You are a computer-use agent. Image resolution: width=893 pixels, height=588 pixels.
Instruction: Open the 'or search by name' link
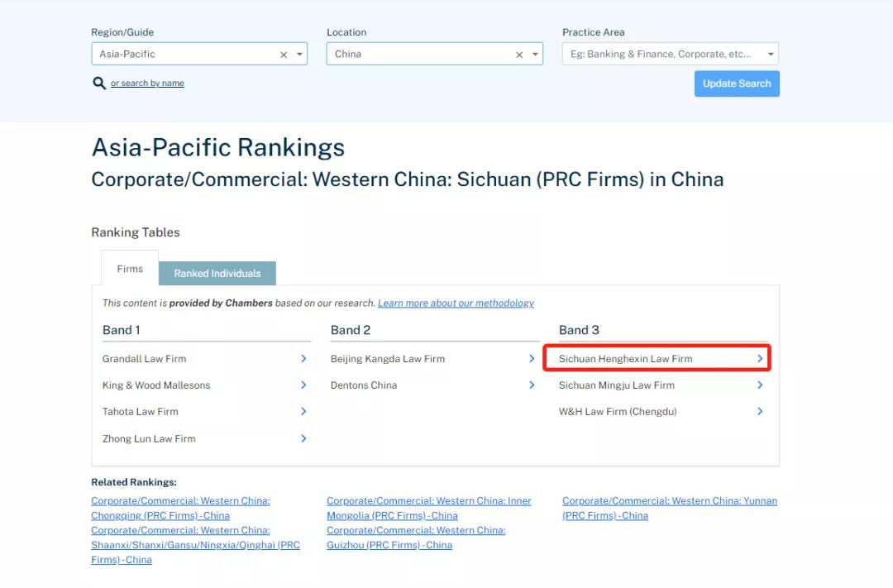pyautogui.click(x=147, y=84)
